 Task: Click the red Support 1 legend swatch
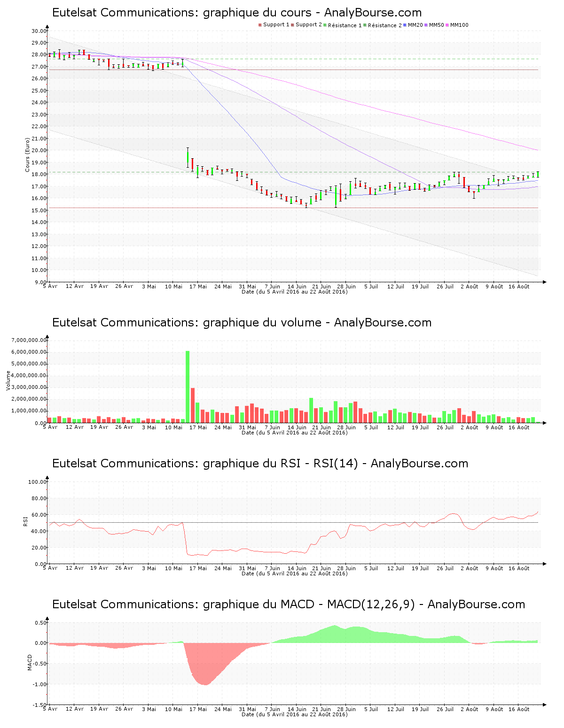[260, 25]
